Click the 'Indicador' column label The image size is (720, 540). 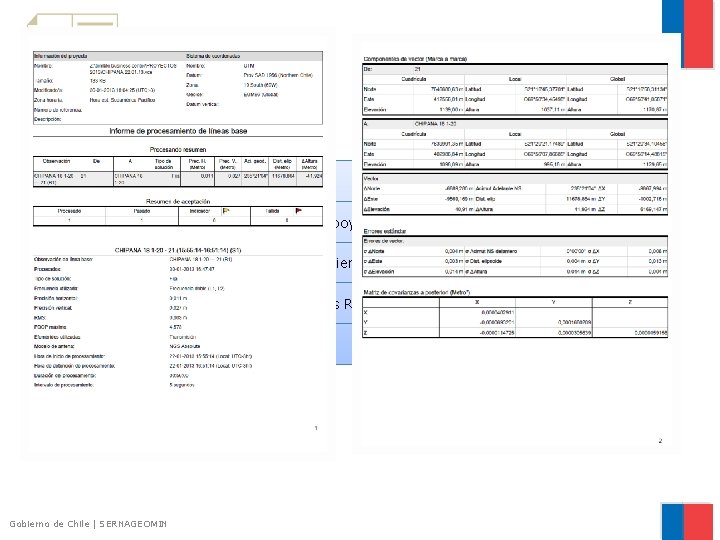tap(200, 211)
